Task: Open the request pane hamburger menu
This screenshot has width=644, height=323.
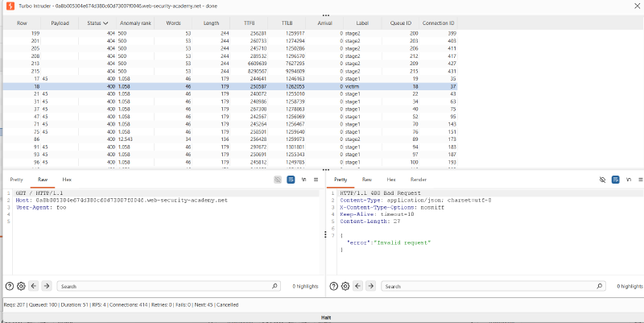Action: point(316,180)
